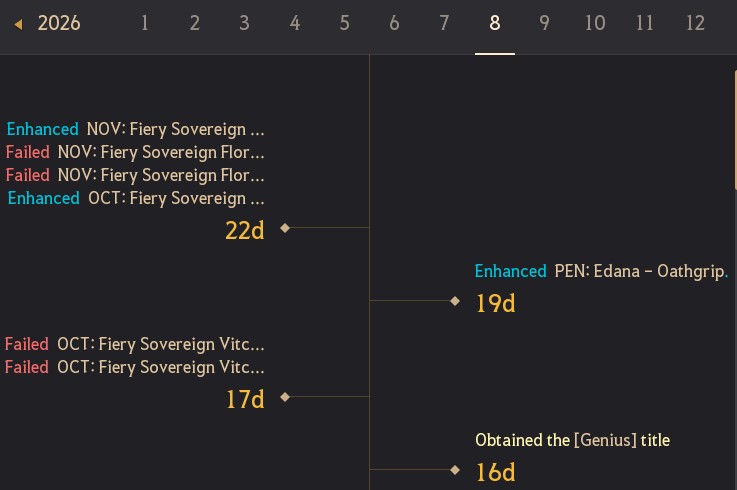Select month 7 tab
This screenshot has height=490, width=737.
444,23
